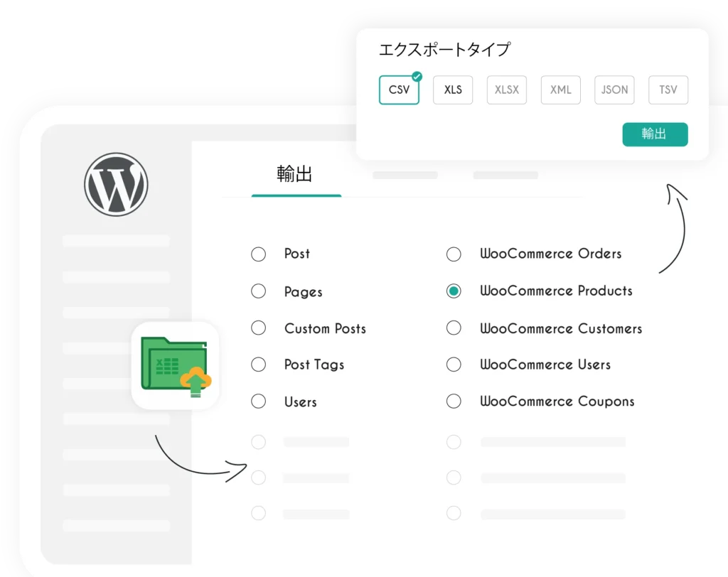Open the 輸出 tab
The image size is (728, 577).
[295, 175]
